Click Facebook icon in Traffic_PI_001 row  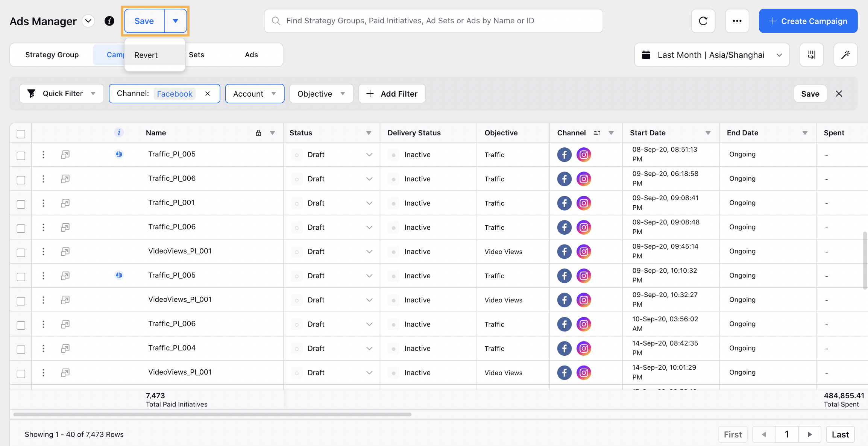point(564,203)
